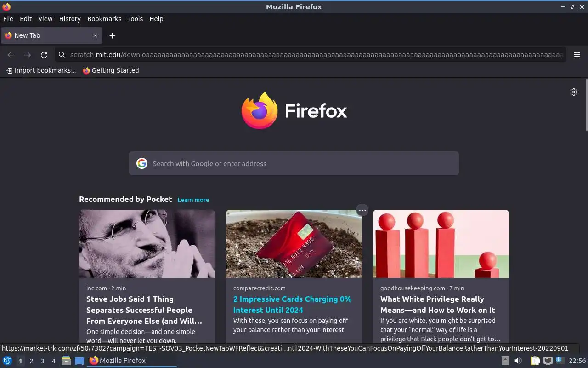This screenshot has height=368, width=588.
Task: Open the network connection tray icon
Action: 548,361
